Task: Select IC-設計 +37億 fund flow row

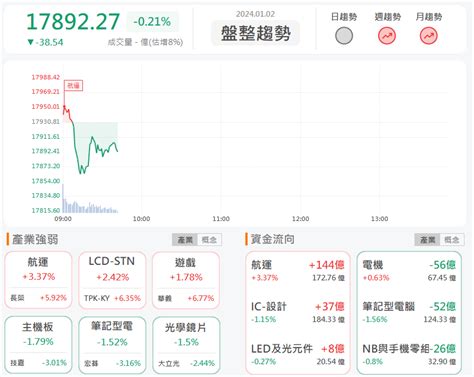Action: pyautogui.click(x=298, y=312)
